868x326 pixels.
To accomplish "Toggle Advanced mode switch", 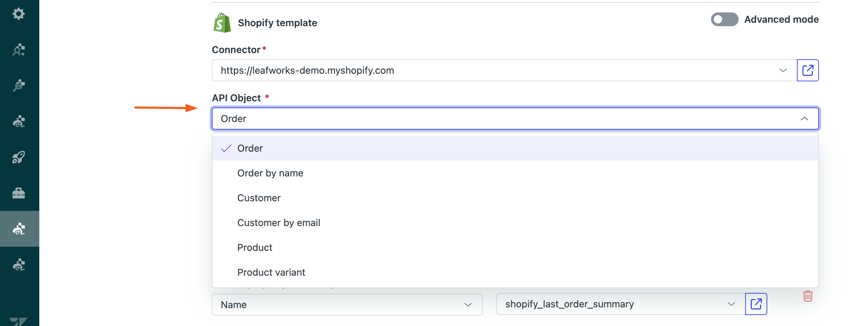I will click(x=724, y=19).
